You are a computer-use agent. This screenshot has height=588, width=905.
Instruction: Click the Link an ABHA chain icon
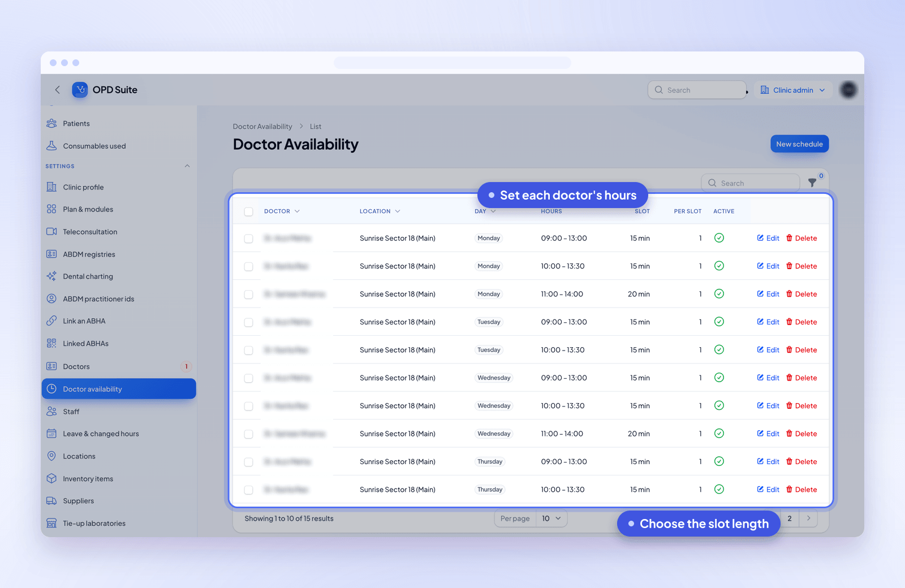click(x=51, y=321)
